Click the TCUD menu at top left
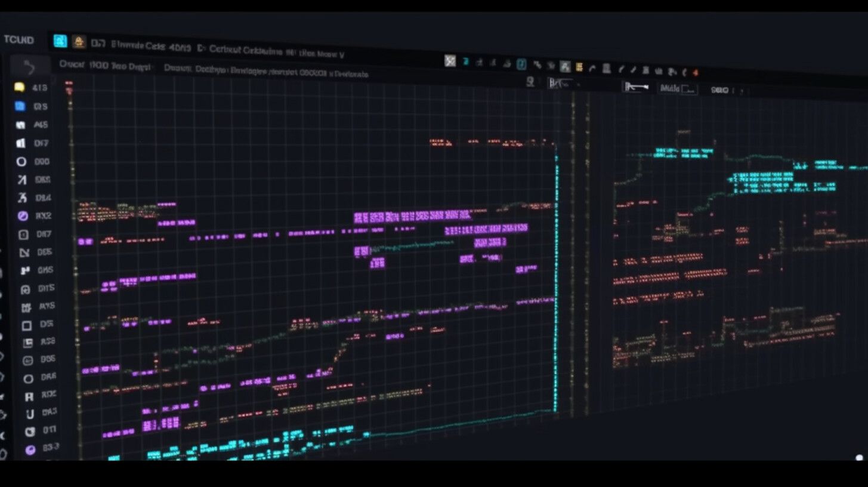This screenshot has height=487, width=868. click(19, 40)
